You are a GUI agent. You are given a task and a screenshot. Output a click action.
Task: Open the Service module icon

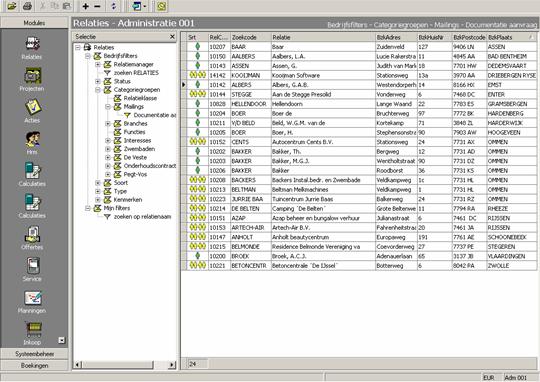click(33, 266)
